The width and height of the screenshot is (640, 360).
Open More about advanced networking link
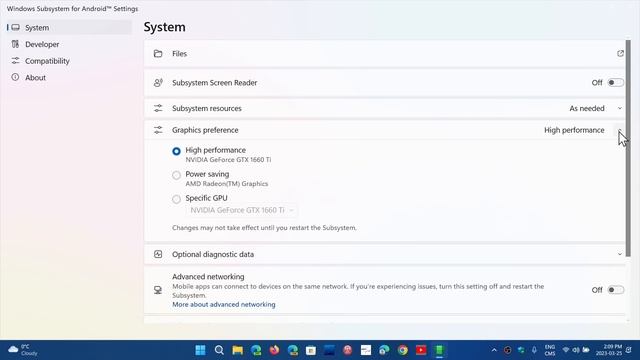click(x=224, y=304)
